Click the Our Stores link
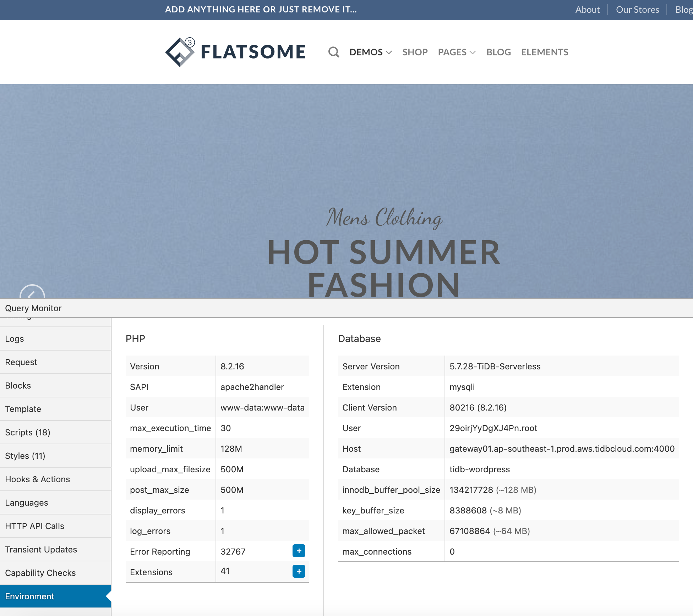 [638, 10]
